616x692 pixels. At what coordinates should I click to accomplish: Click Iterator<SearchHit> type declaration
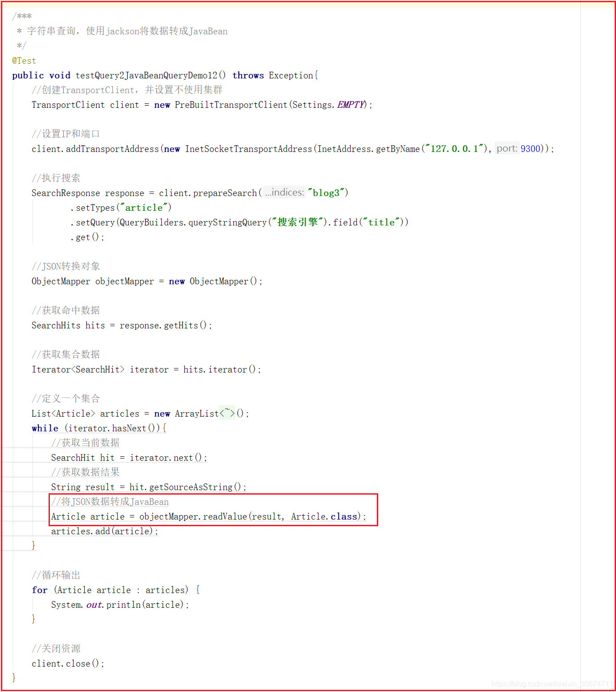(78, 369)
